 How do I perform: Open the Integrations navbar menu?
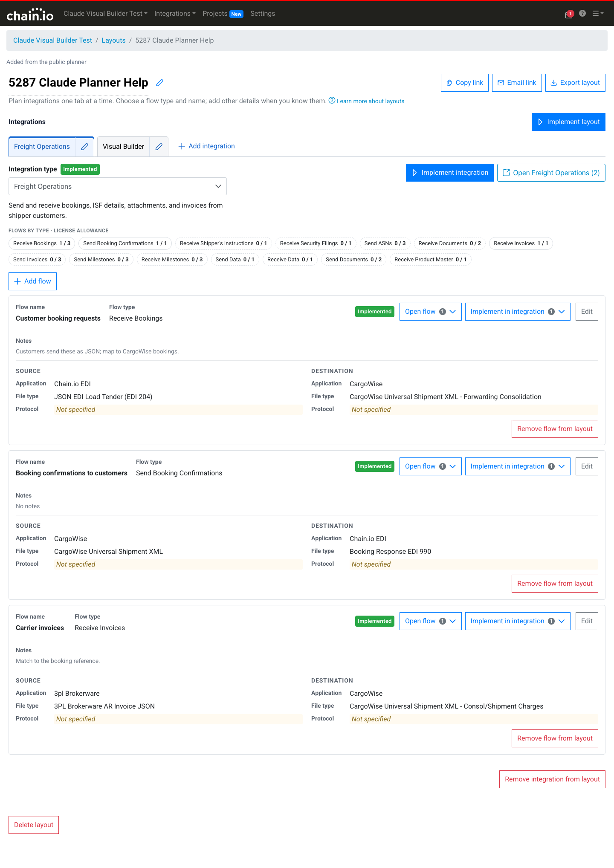point(175,14)
